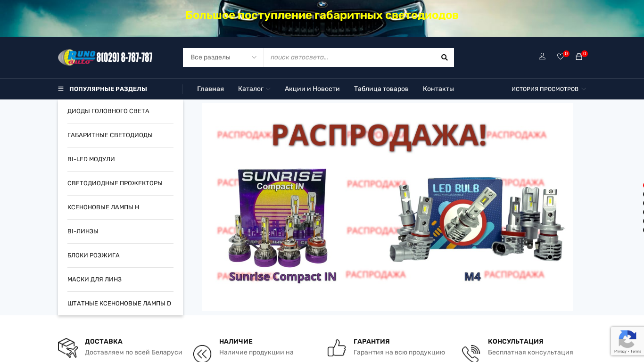Click the КОНСУЛЬТАЦИЯ heading text
Image resolution: width=644 pixels, height=362 pixels.
click(x=516, y=341)
